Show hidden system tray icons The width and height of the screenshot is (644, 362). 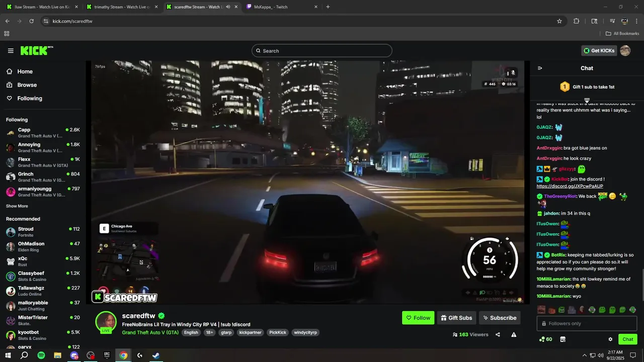click(585, 355)
